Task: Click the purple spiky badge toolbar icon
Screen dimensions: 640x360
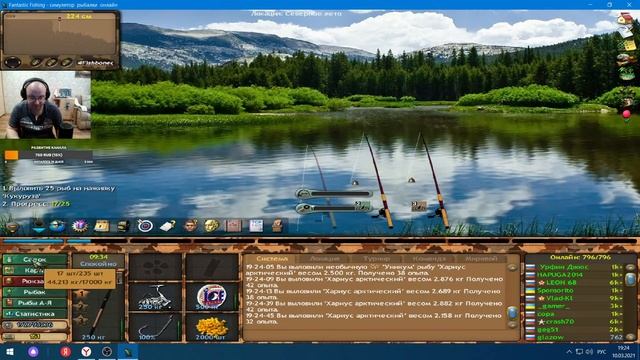Action: (x=80, y=226)
